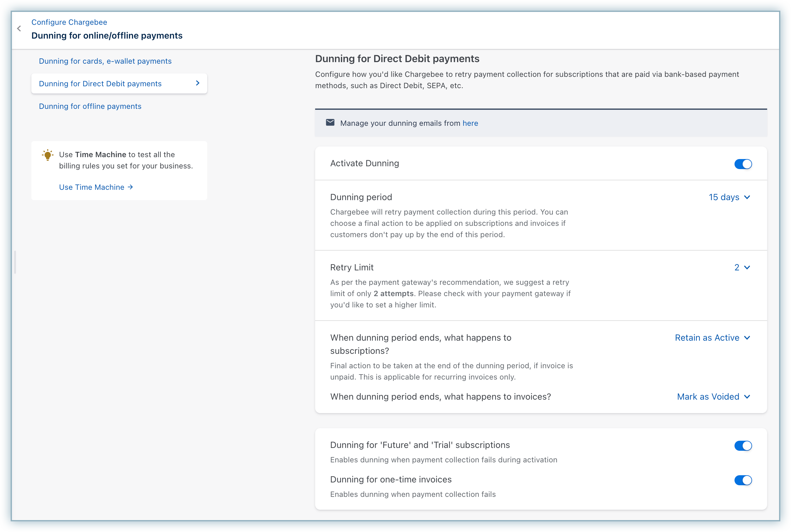Click the bold '2 attempts' text
This screenshot has width=791, height=532.
click(394, 294)
